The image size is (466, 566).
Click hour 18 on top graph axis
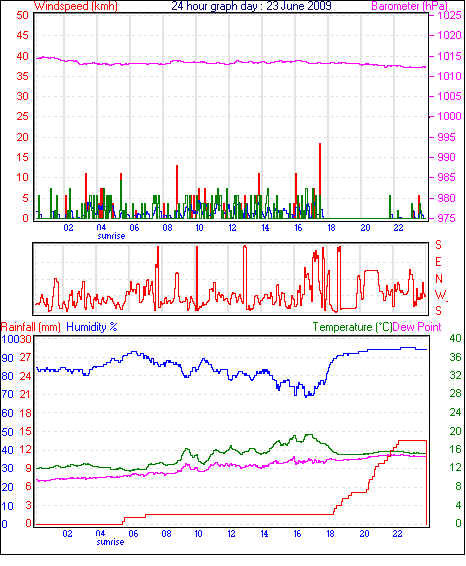[x=331, y=228]
